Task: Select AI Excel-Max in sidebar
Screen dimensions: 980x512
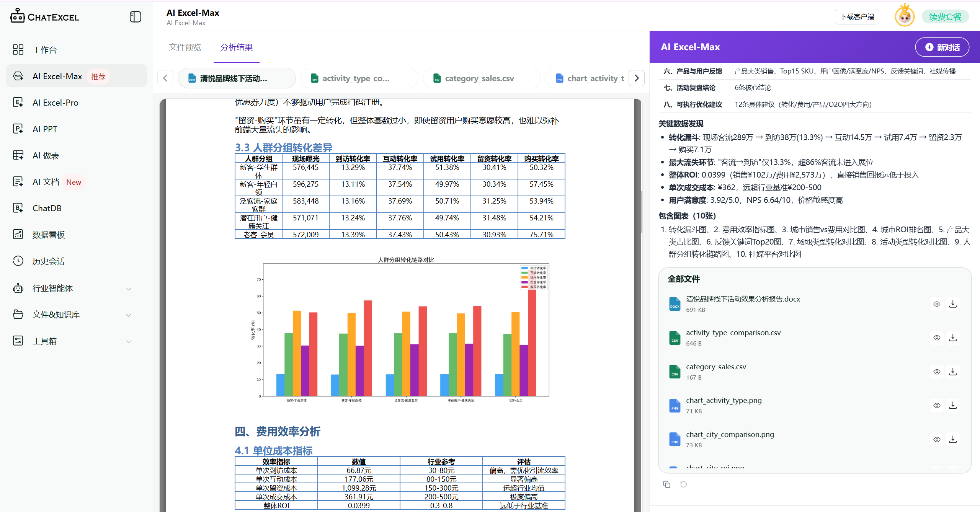Action: pos(76,76)
